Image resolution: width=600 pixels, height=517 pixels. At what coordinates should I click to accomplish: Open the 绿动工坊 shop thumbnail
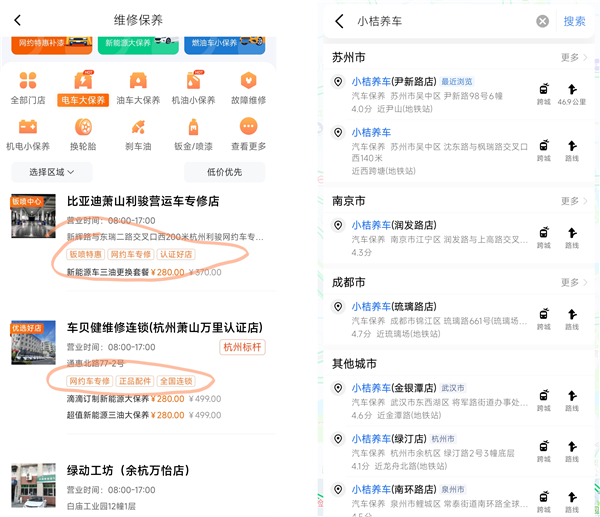point(33,485)
